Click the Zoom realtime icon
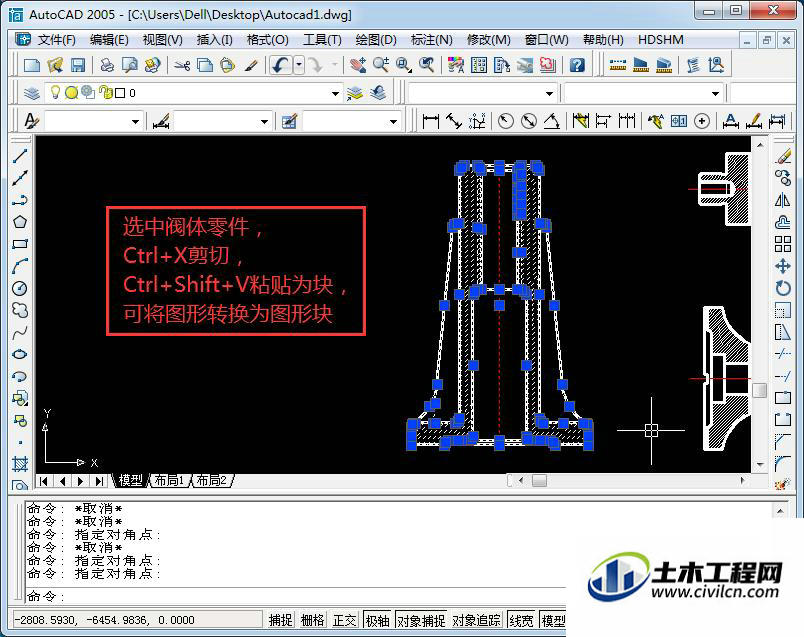Image resolution: width=804 pixels, height=637 pixels. (x=380, y=65)
